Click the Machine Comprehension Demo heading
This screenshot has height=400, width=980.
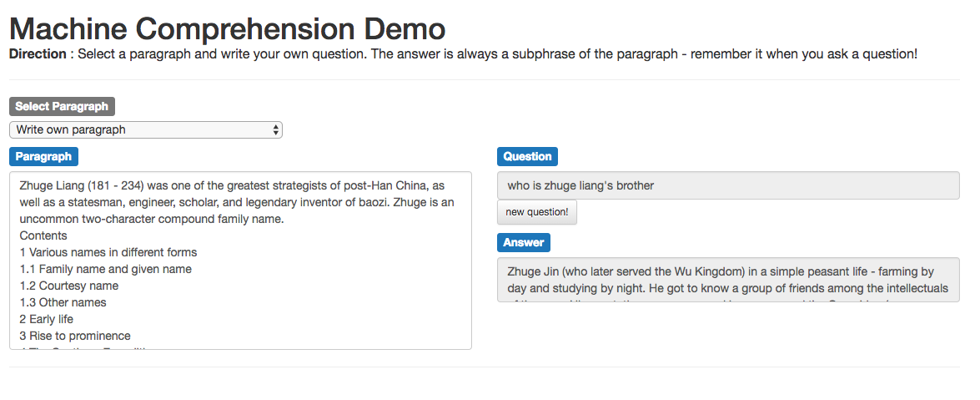[228, 28]
